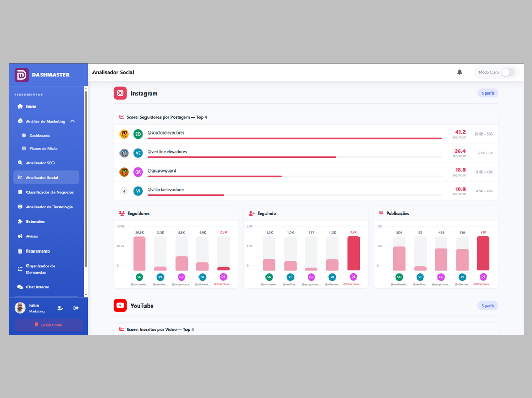Click the SO avatar in score list
The image size is (532, 398).
point(138,134)
